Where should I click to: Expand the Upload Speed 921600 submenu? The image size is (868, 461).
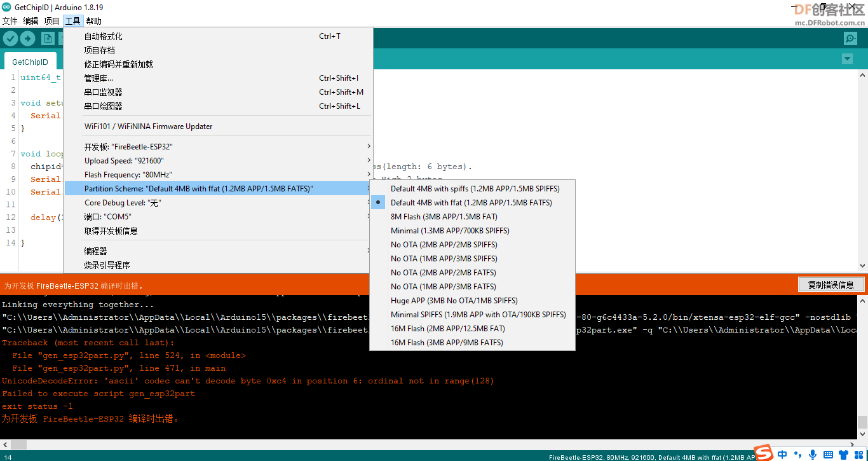click(217, 161)
